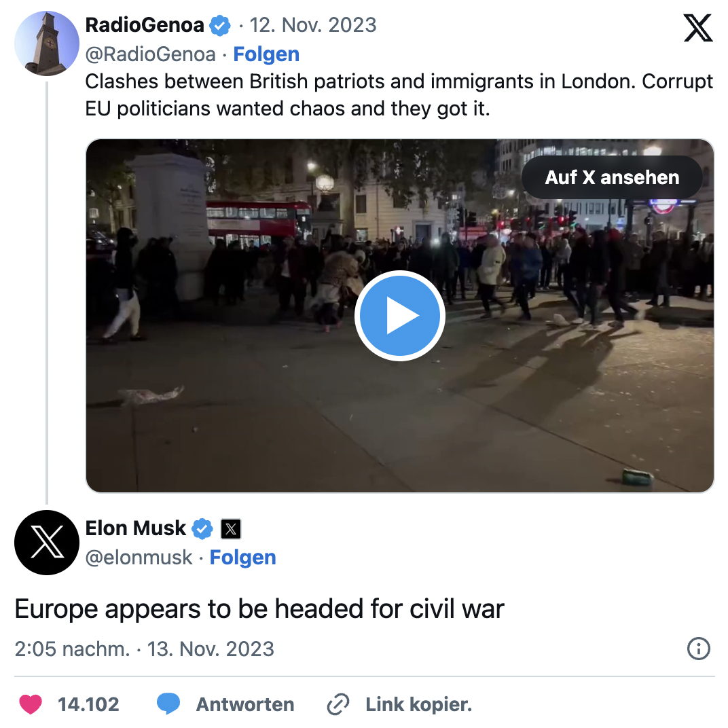Open RadioGenoa's profile avatar
728x728 pixels.
click(46, 42)
